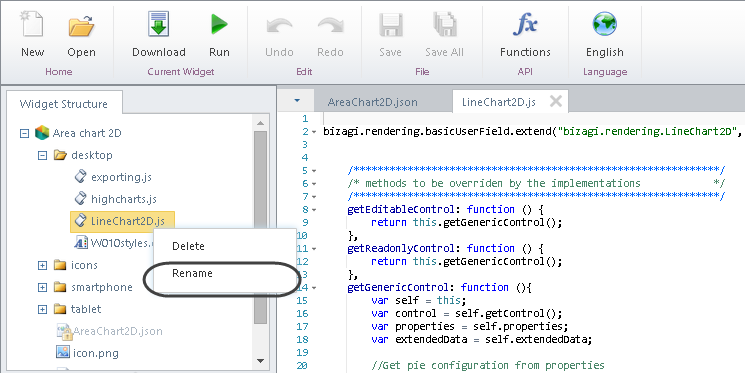Click the icons folder icon
The width and height of the screenshot is (745, 373).
(60, 265)
